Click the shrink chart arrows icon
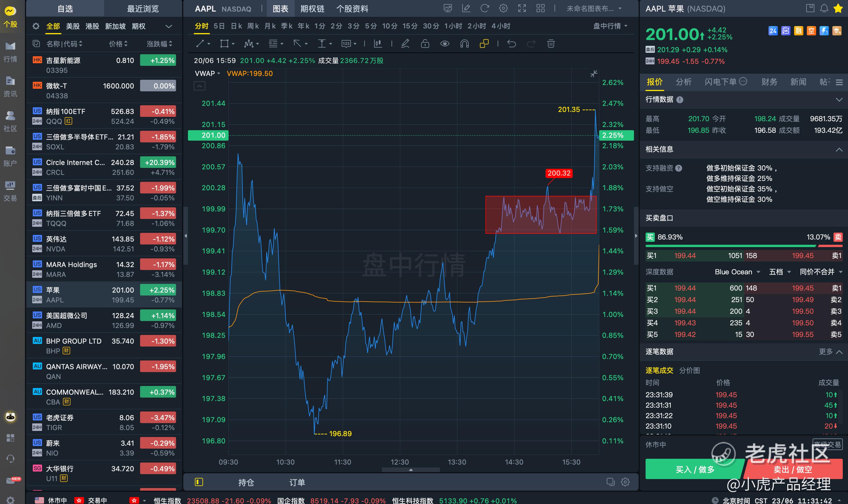The width and height of the screenshot is (848, 504). pyautogui.click(x=593, y=74)
